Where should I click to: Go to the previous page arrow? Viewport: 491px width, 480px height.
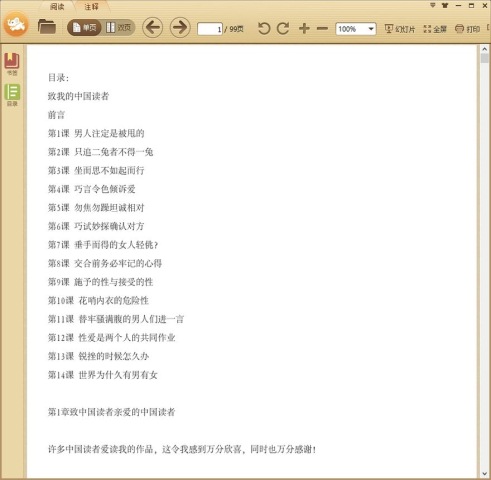[x=153, y=27]
